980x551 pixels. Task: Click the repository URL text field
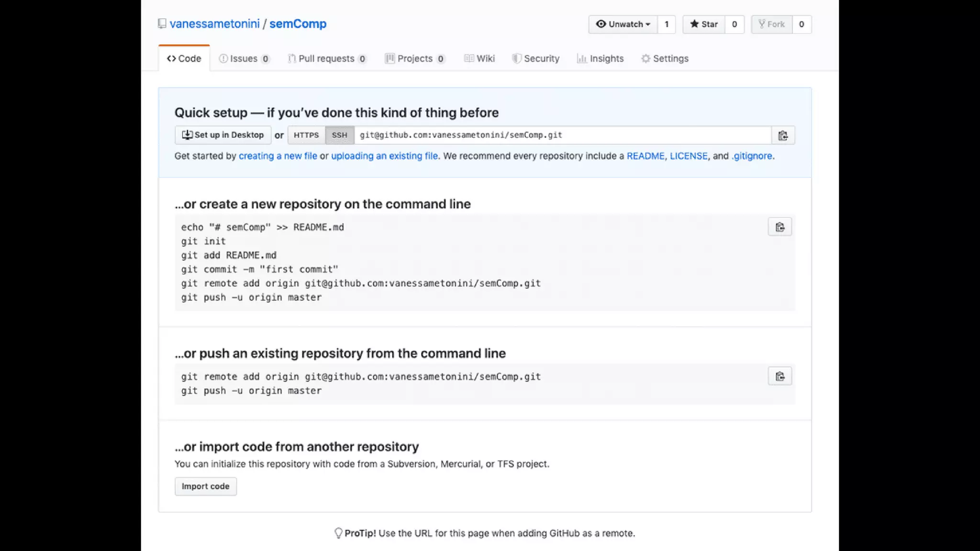(x=562, y=135)
